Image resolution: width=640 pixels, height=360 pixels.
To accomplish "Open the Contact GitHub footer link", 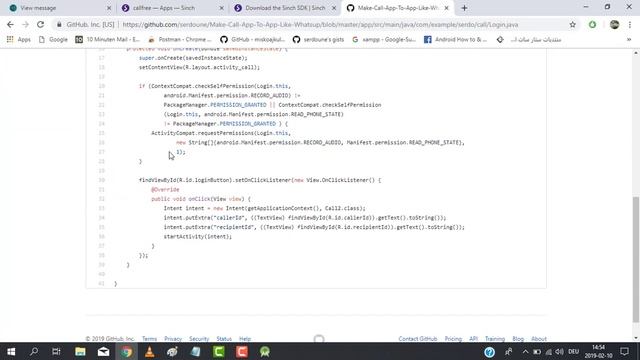I will (x=418, y=339).
